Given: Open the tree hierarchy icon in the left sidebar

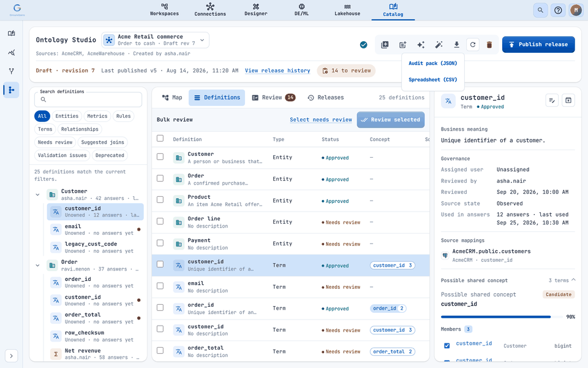Looking at the screenshot, I should pos(11,90).
